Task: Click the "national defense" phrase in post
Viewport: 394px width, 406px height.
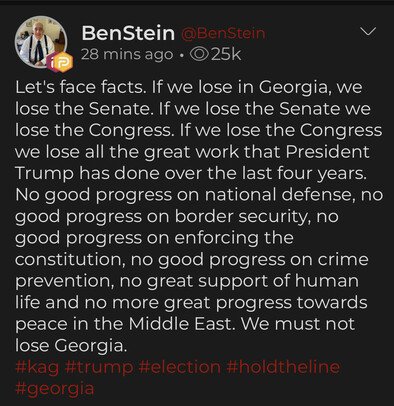Action: click(279, 195)
